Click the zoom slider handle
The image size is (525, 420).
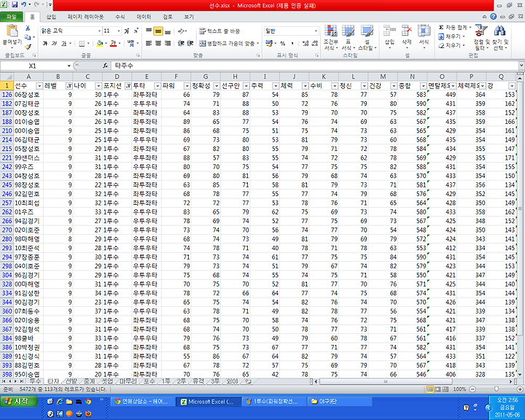(x=497, y=389)
